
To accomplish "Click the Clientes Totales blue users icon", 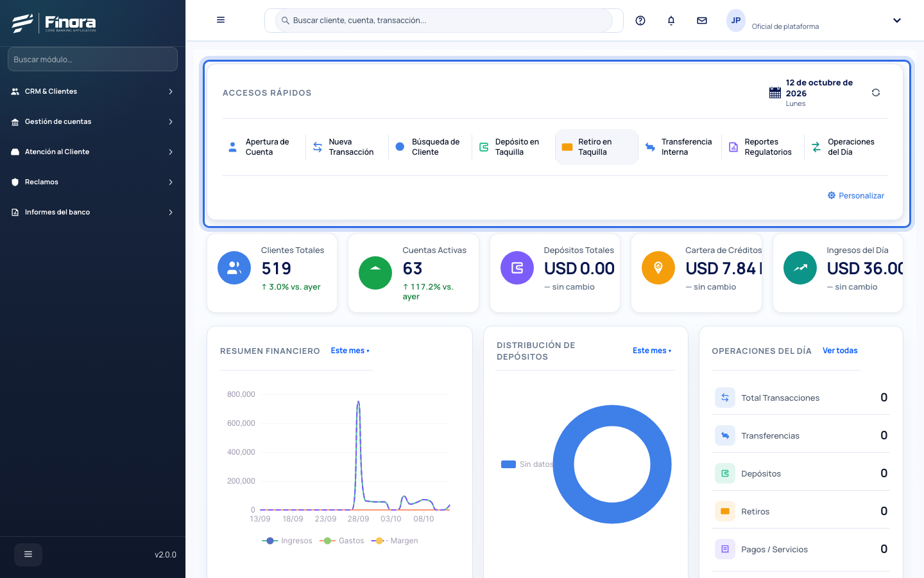I will (x=234, y=268).
